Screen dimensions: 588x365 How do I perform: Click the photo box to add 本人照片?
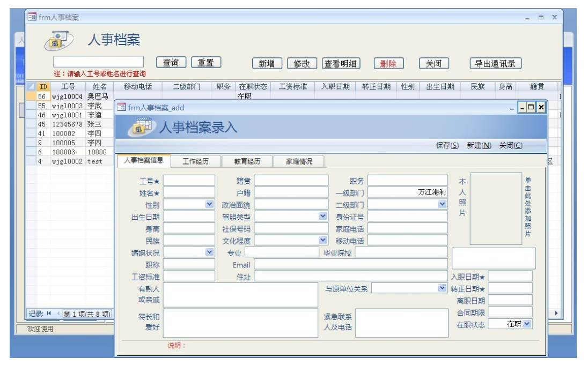[496, 209]
